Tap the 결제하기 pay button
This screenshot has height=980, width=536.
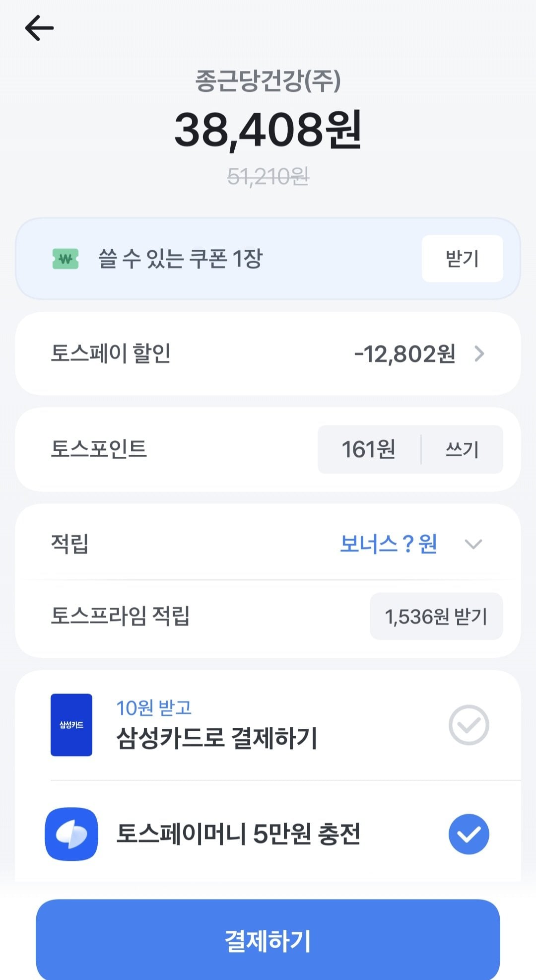[268, 940]
